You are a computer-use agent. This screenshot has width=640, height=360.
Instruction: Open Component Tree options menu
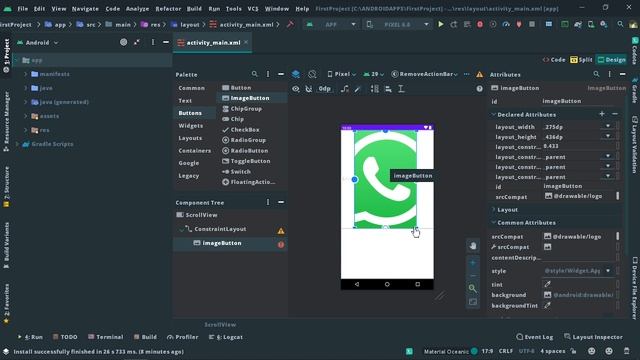point(268,202)
